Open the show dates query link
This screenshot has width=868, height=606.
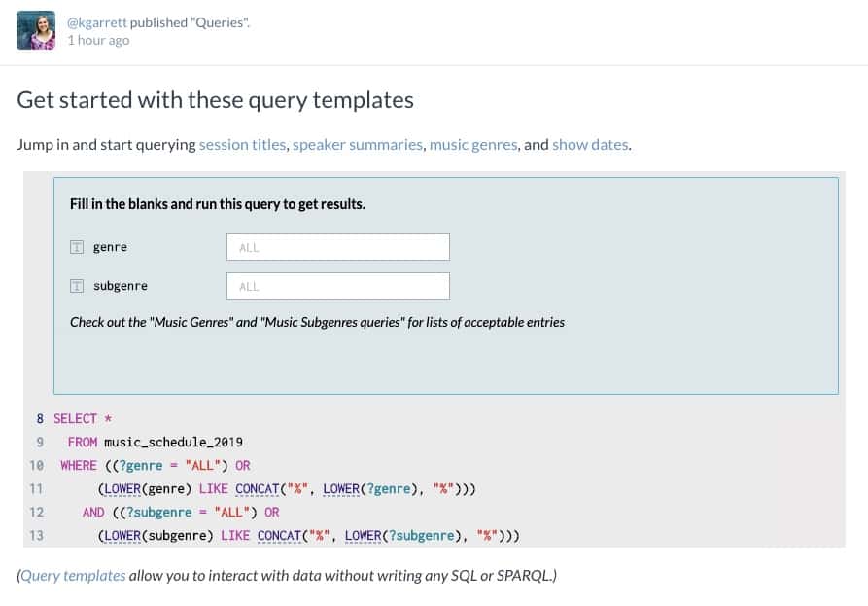[591, 145]
